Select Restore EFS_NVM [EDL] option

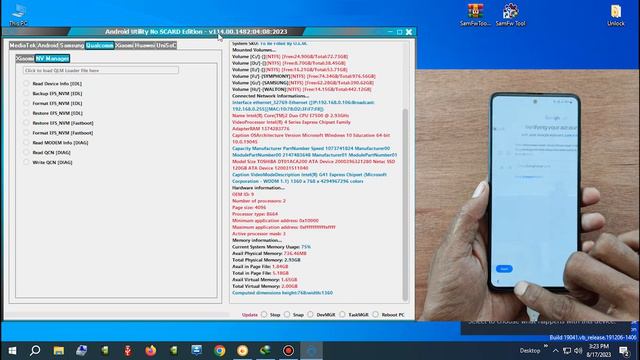point(53,113)
